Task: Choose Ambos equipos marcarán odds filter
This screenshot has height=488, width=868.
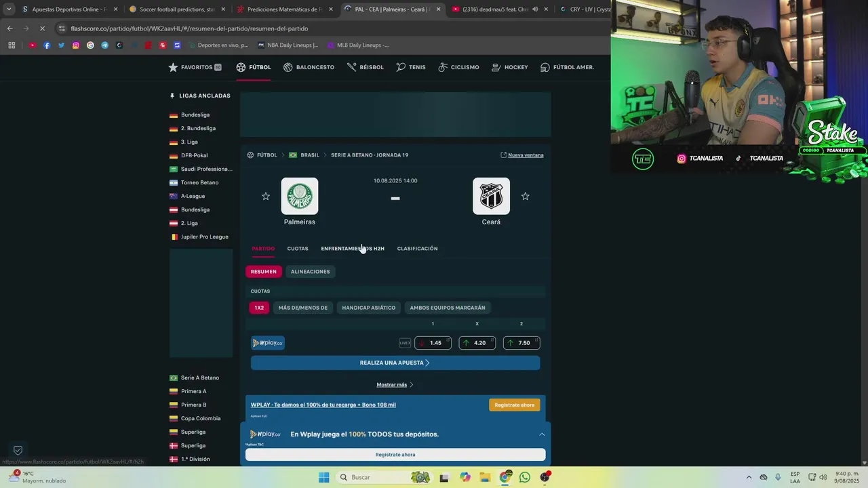Action: pos(448,308)
